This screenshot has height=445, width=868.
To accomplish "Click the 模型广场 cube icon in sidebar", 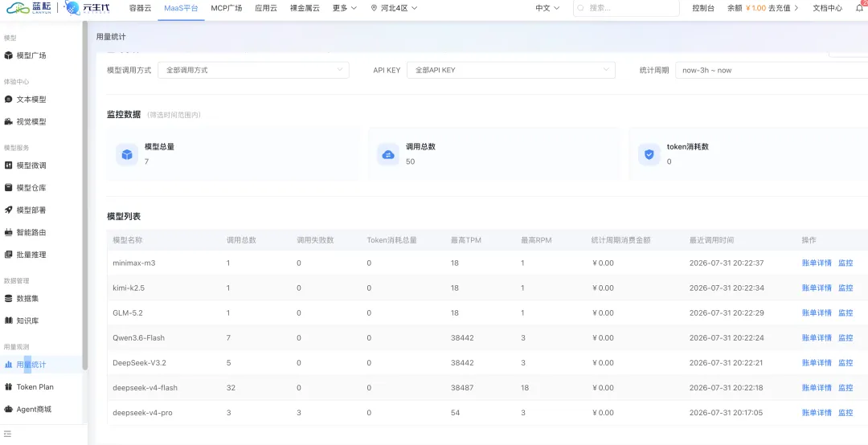I will click(x=8, y=55).
